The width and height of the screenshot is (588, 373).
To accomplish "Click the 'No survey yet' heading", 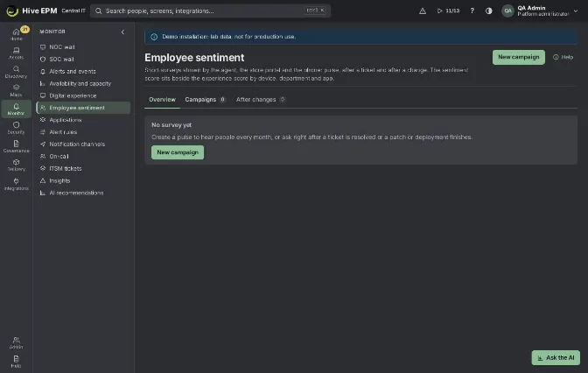I will tap(171, 125).
